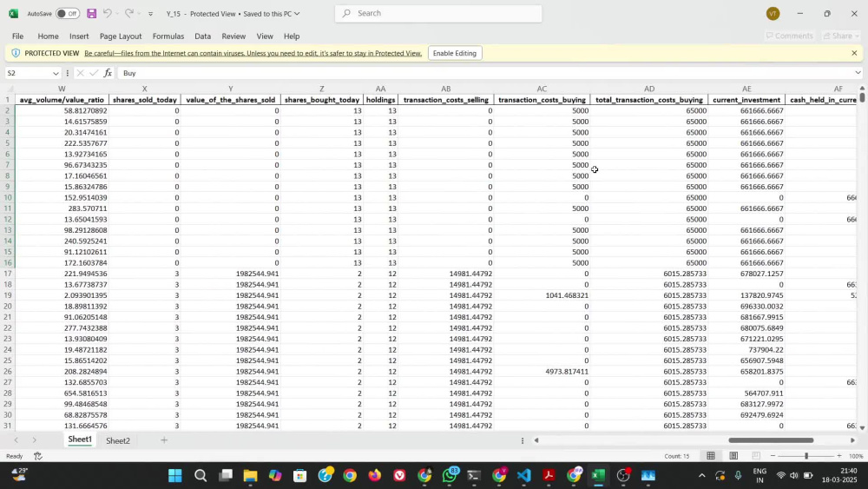Select the holdings header cell
Viewport: 868px width, 489px height.
(x=380, y=100)
